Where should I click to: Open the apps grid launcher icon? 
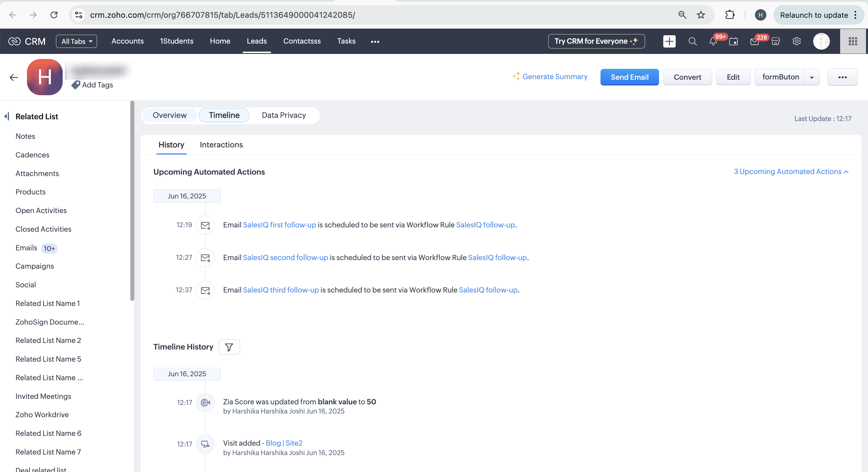[x=852, y=41]
